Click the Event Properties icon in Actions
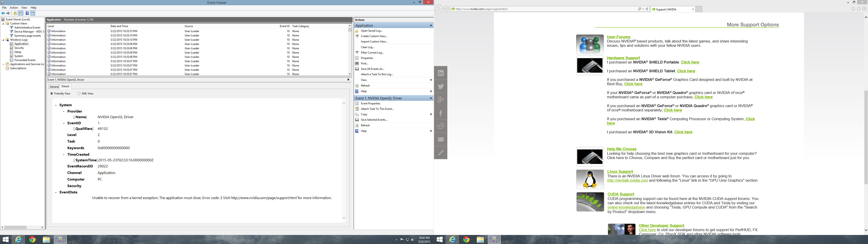This screenshot has width=868, height=244. pos(357,103)
